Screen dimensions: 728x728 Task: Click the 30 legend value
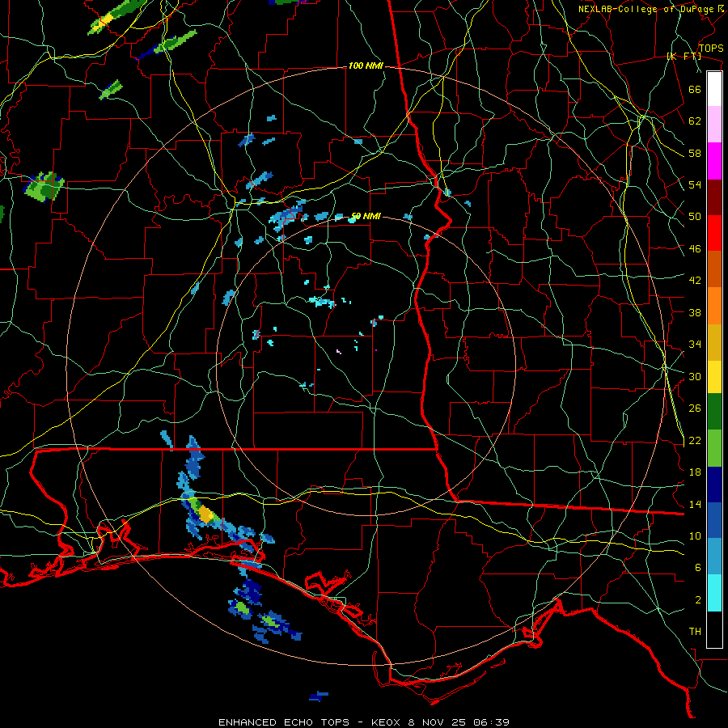(x=695, y=376)
